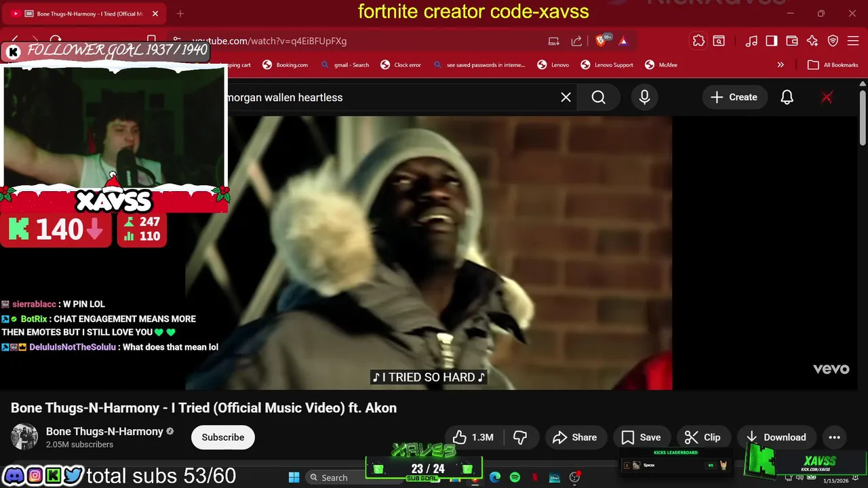This screenshot has width=868, height=488.
Task: Open the Bone Thugs-N-Harmony channel avatar
Action: (x=25, y=437)
